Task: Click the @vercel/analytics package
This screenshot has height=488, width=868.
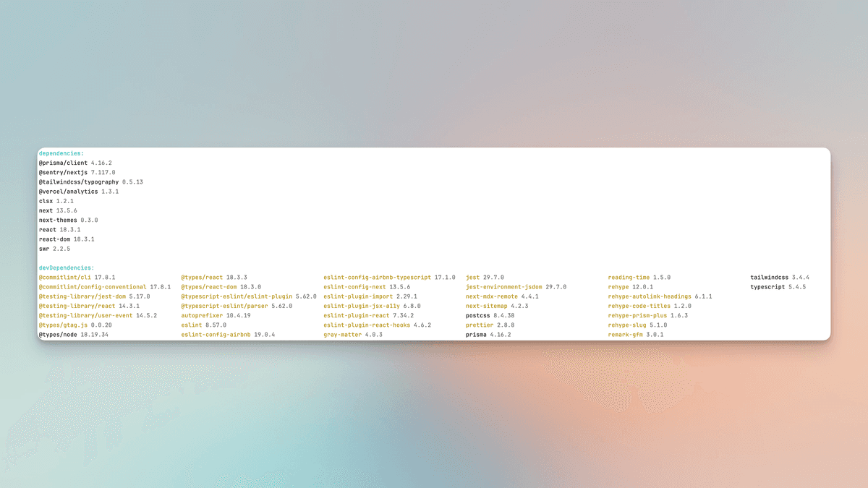Action: tap(69, 192)
